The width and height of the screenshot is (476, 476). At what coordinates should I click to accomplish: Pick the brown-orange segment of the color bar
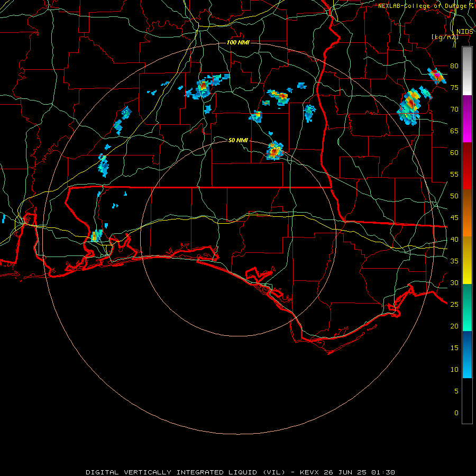467,213
